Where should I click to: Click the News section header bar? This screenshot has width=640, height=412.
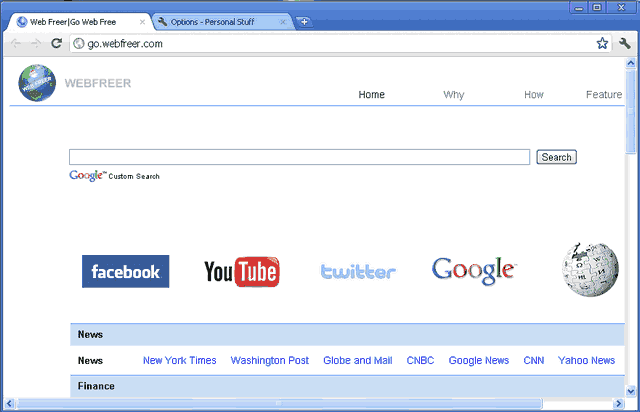point(347,334)
